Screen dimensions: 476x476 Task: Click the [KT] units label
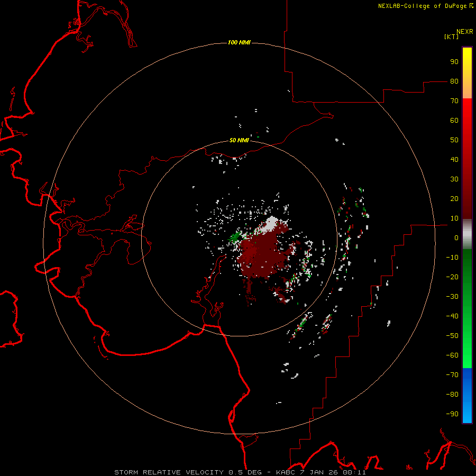[x=451, y=36]
